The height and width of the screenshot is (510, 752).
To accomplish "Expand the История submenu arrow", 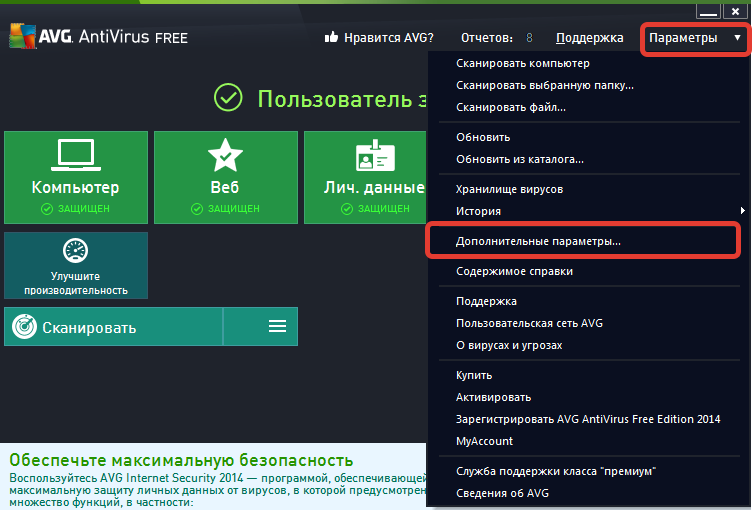I will pyautogui.click(x=742, y=211).
